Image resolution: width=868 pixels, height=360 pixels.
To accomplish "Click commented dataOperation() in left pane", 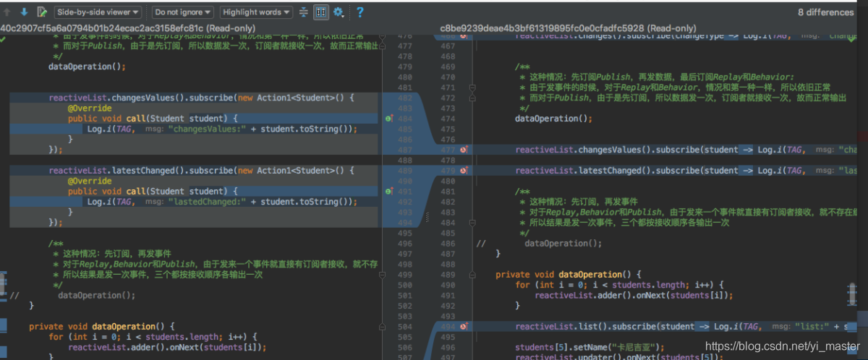I will (96, 295).
